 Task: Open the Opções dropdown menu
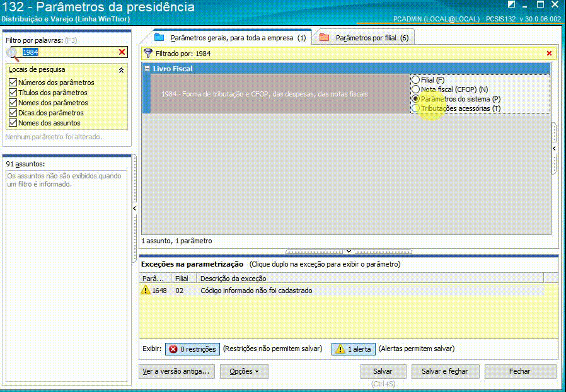tap(244, 371)
